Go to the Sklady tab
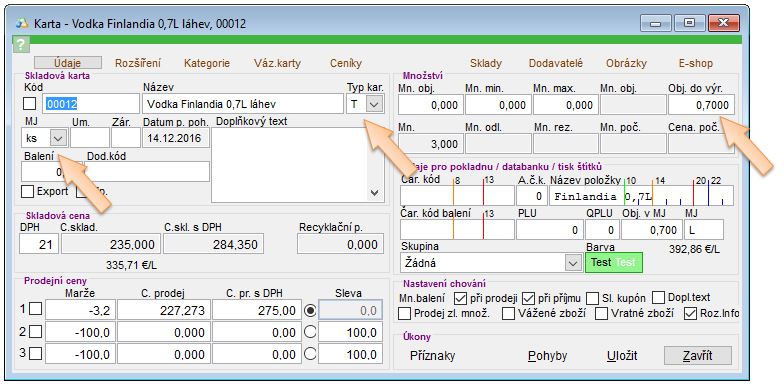 pyautogui.click(x=486, y=64)
